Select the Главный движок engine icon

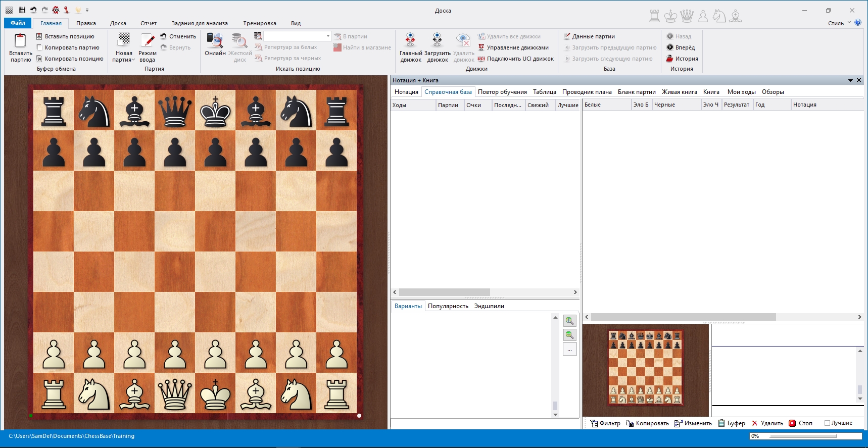click(x=410, y=40)
